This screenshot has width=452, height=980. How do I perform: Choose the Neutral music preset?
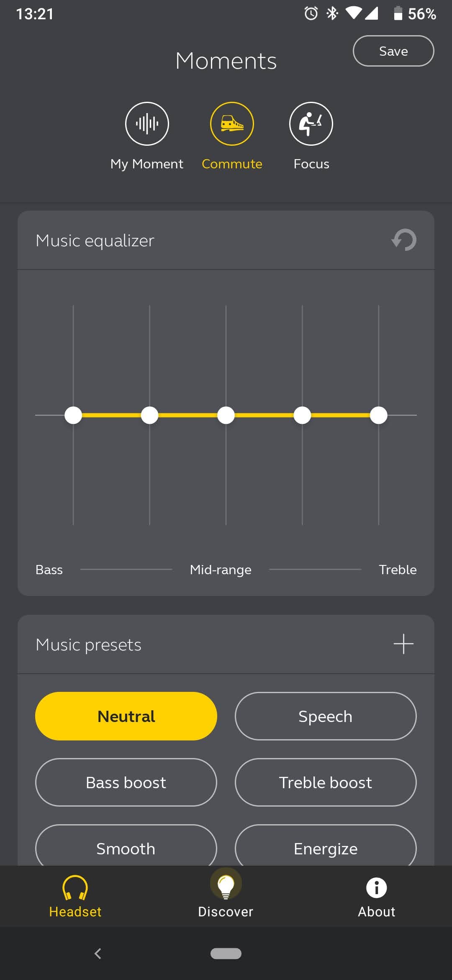pos(126,716)
